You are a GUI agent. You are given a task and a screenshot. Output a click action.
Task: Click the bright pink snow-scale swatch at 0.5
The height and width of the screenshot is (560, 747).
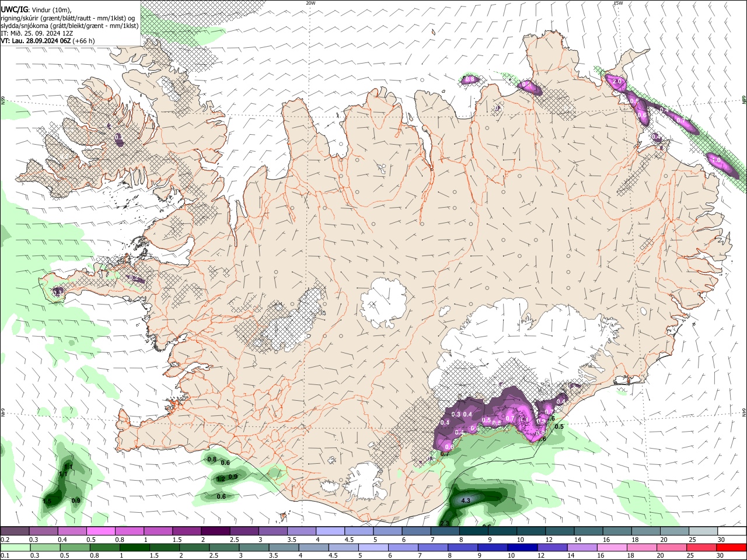(x=100, y=531)
